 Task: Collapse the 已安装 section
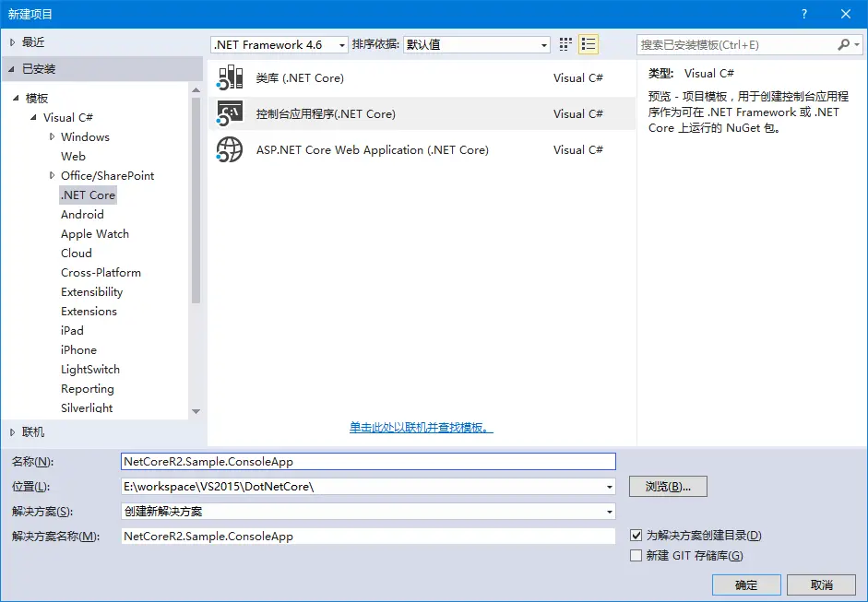click(x=12, y=69)
